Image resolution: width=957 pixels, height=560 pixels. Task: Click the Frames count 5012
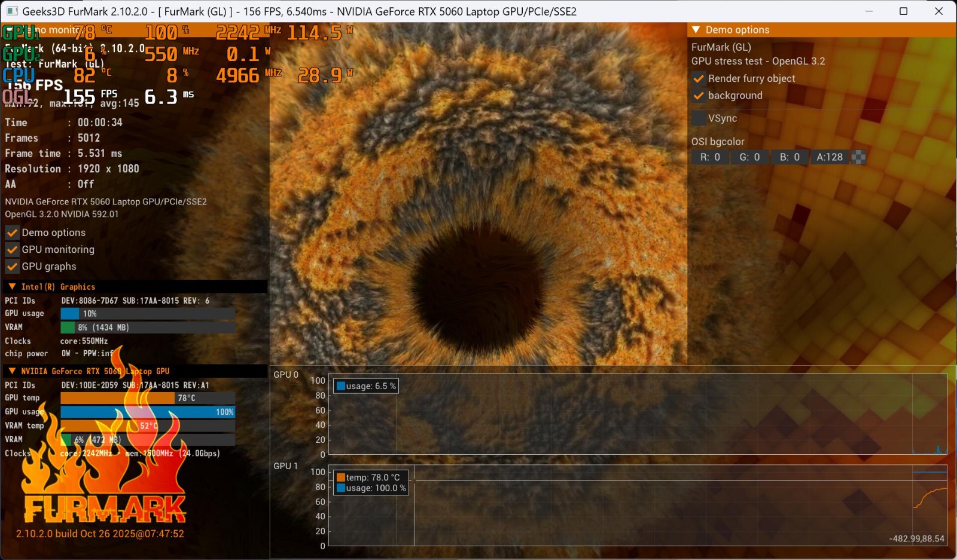(x=89, y=138)
